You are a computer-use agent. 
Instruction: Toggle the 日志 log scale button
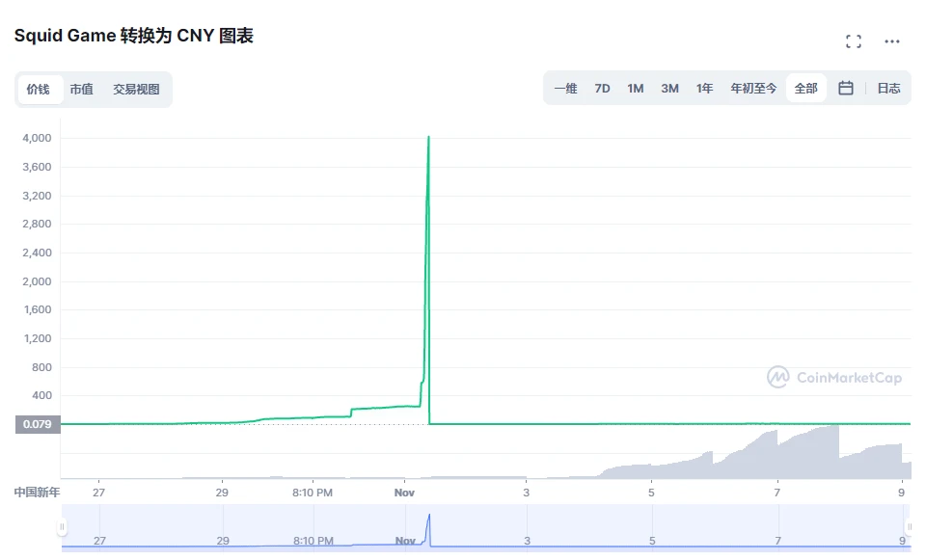888,89
